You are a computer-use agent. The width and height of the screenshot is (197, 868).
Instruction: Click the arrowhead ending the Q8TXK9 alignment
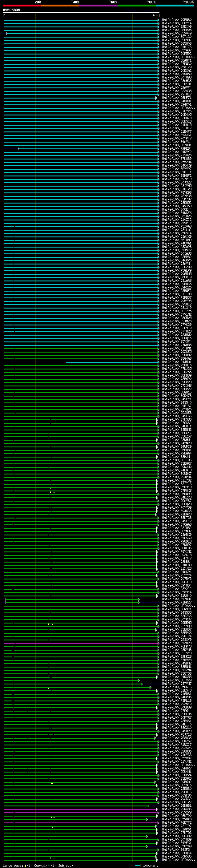139,681
